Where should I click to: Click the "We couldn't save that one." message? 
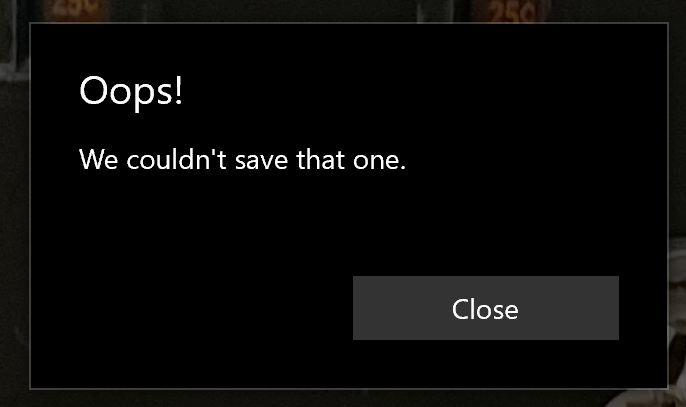coord(242,159)
